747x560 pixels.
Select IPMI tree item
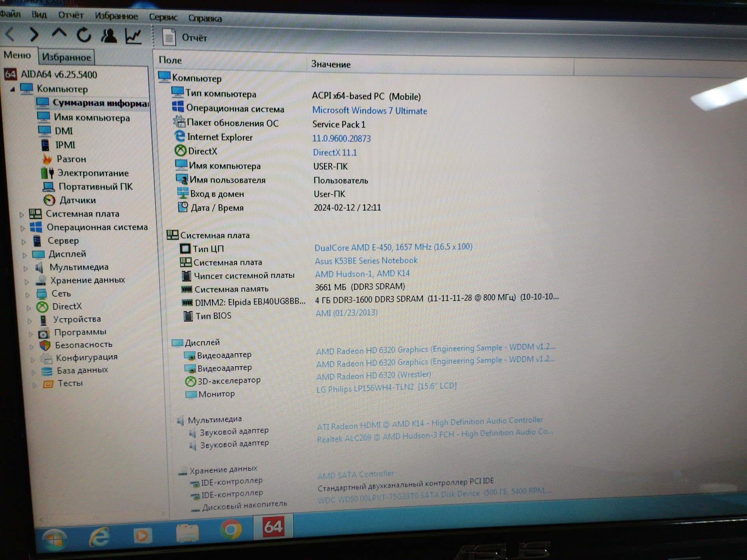(65, 145)
